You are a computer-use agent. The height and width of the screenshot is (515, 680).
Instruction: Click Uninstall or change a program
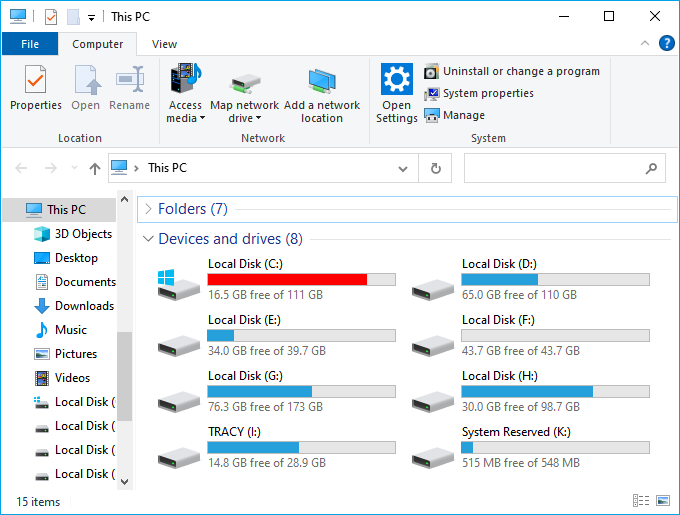click(x=520, y=71)
